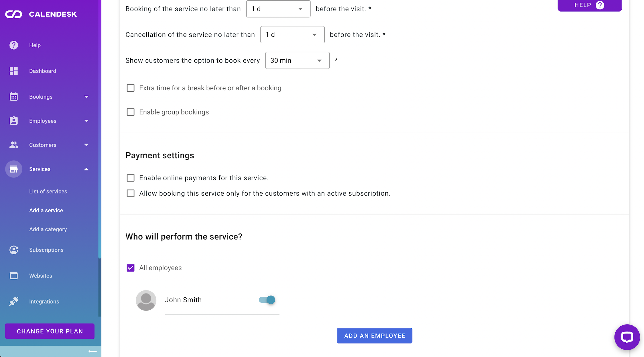
Task: Click the Add an Employee button
Action: point(374,336)
